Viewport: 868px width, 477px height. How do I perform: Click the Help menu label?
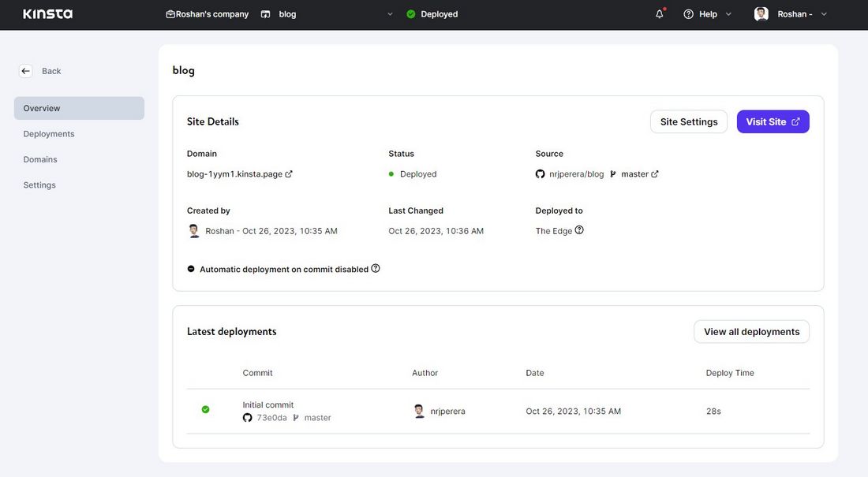708,14
